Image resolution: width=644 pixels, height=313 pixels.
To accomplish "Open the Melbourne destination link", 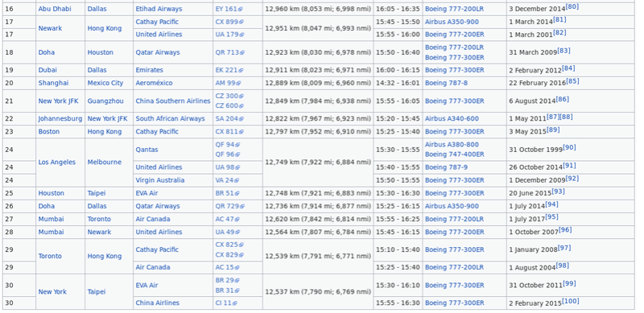I will coord(105,163).
